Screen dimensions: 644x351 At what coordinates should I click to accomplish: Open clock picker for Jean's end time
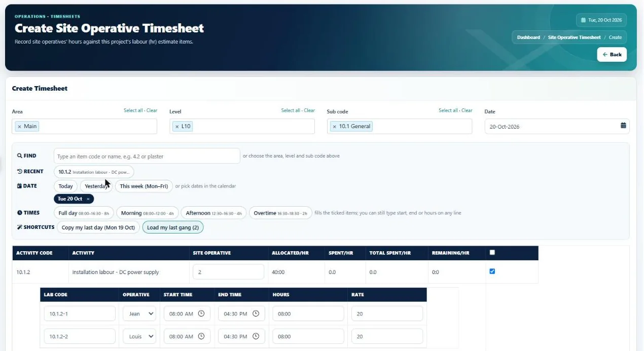(x=256, y=314)
